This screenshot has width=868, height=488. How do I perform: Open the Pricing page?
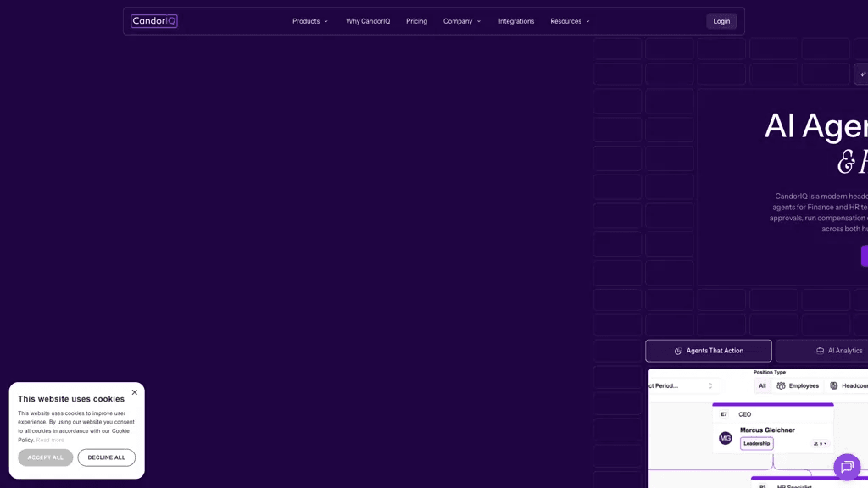(416, 21)
